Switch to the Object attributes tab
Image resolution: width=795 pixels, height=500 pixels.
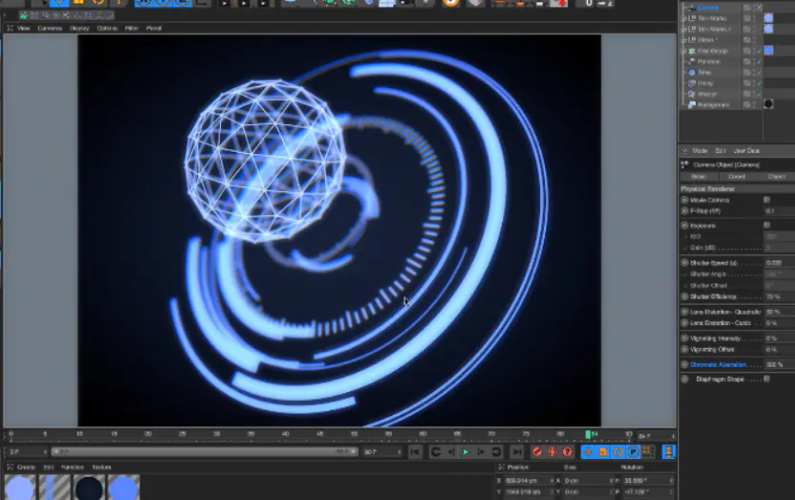click(x=776, y=176)
